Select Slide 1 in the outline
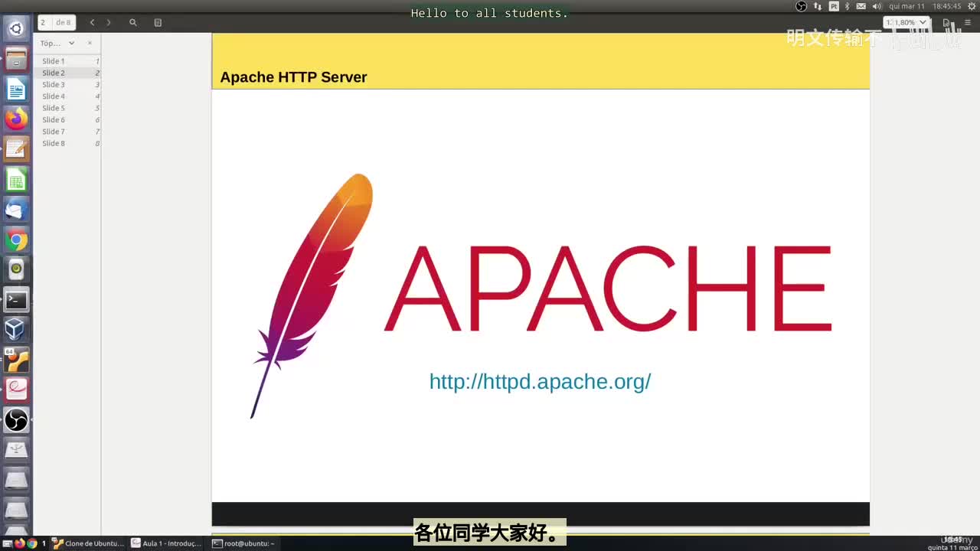The width and height of the screenshot is (980, 551). coord(69,61)
